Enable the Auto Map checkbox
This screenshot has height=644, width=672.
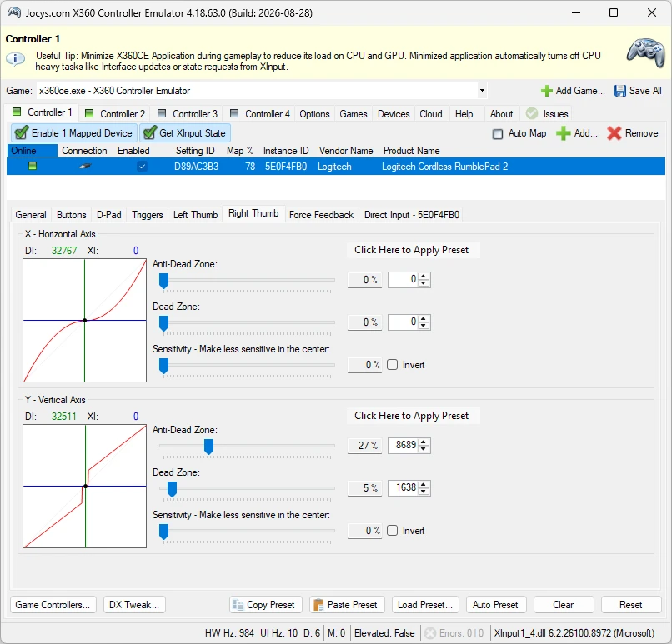498,134
